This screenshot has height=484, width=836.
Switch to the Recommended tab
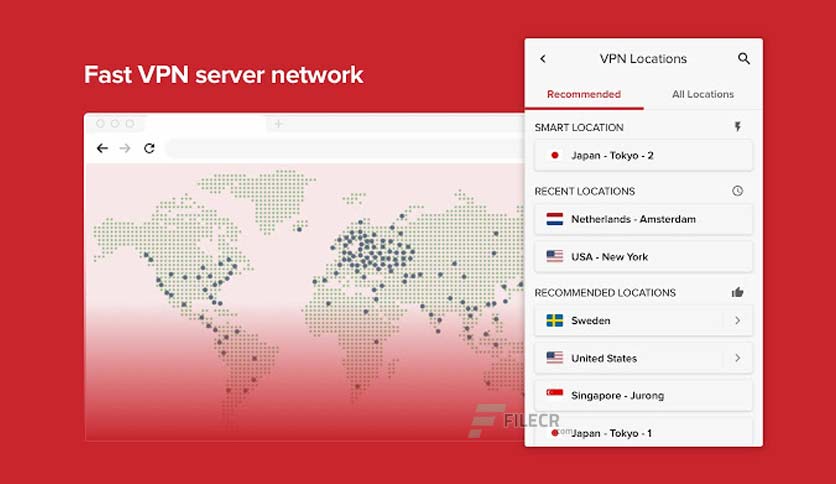pos(584,94)
